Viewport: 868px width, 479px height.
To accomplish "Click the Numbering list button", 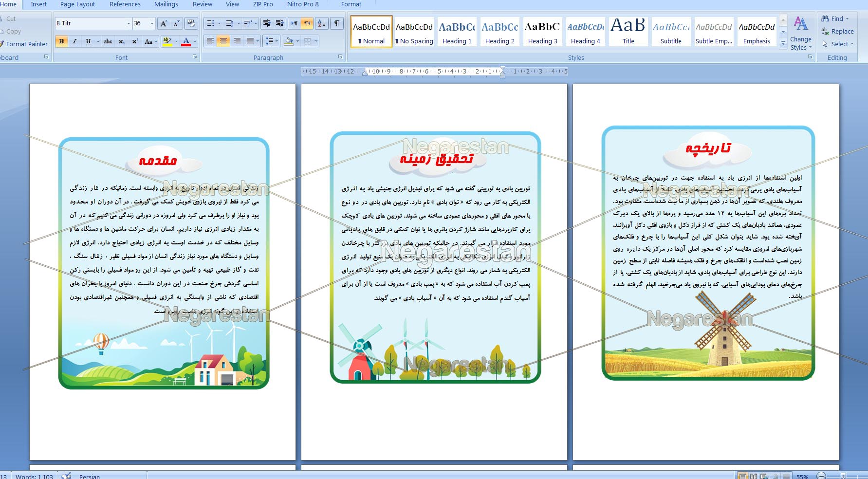I will click(230, 23).
